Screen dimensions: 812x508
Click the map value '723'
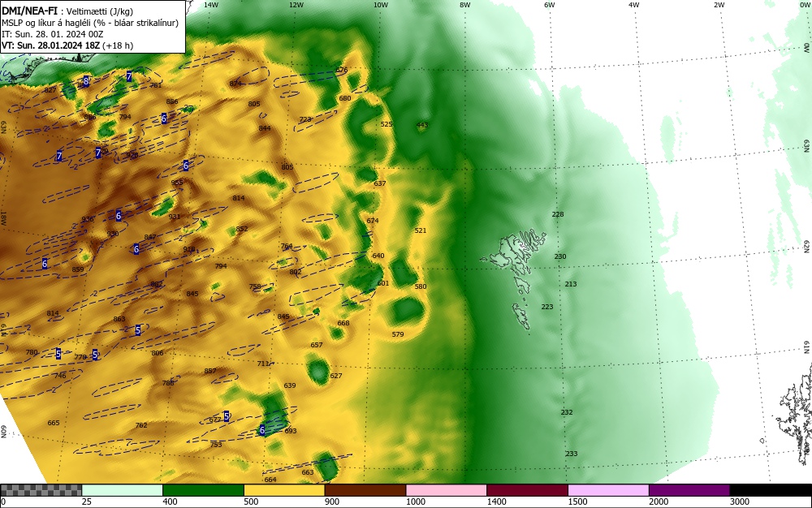click(x=305, y=119)
